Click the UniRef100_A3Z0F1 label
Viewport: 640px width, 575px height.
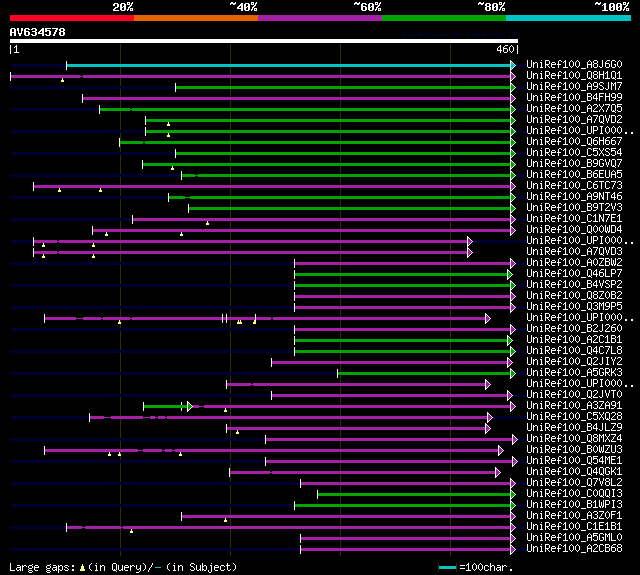[x=574, y=516]
